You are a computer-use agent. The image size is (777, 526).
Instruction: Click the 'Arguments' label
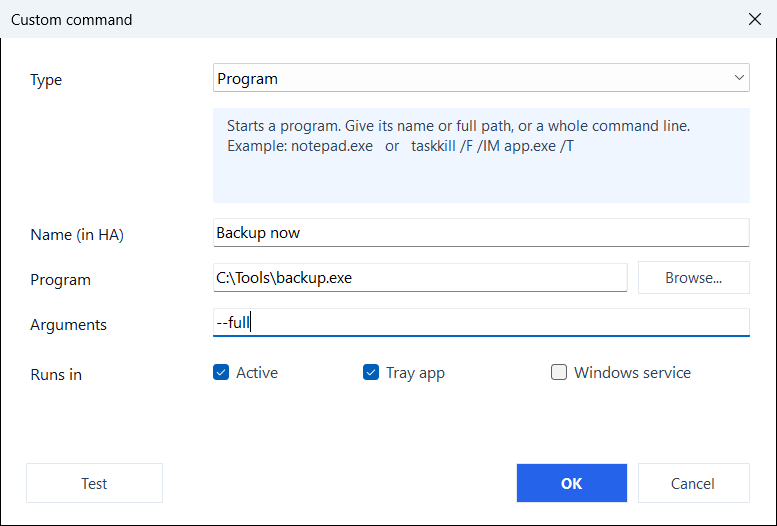pyautogui.click(x=68, y=325)
